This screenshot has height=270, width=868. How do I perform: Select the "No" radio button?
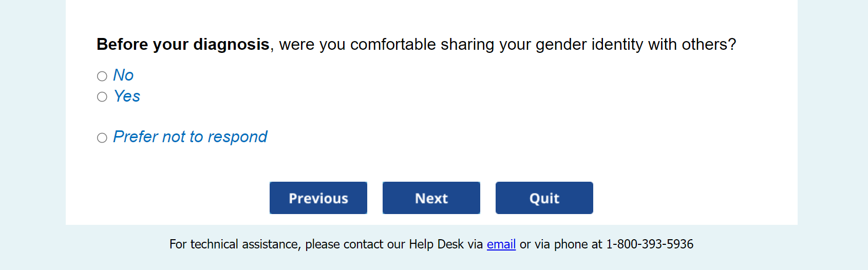pos(102,76)
